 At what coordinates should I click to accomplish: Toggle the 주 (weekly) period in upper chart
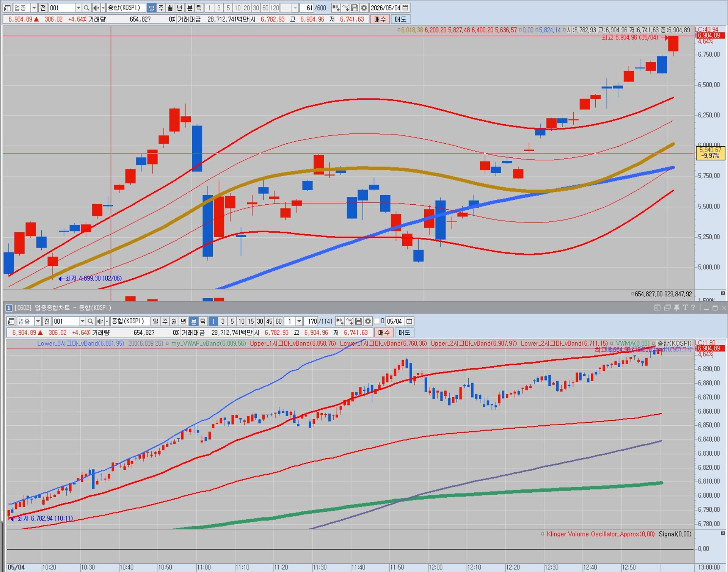[x=161, y=8]
